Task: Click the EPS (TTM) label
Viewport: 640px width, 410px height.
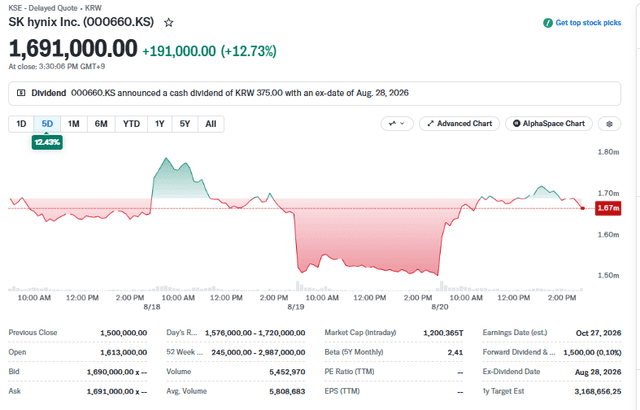Action: 342,391
